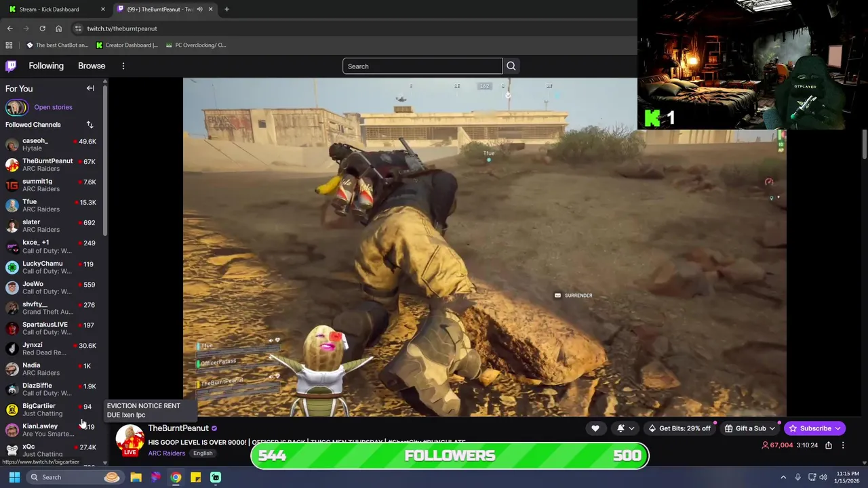Open the Following page
This screenshot has height=488, width=868.
point(46,66)
